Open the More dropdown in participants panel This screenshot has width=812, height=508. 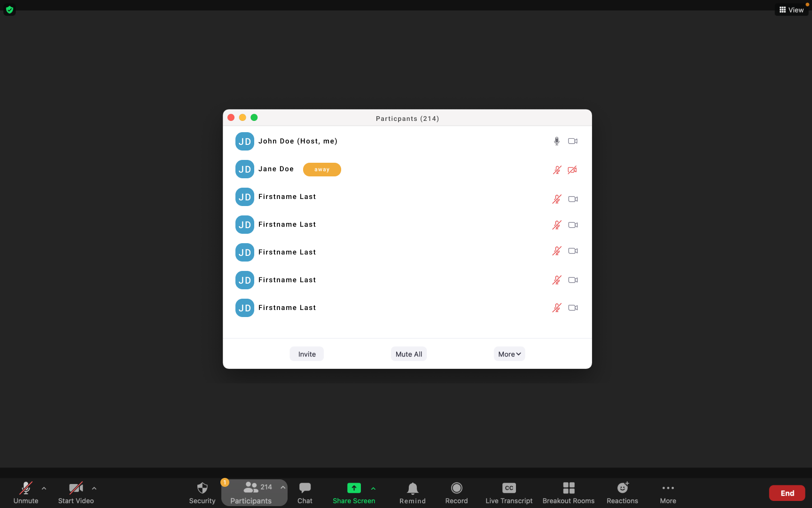click(509, 354)
